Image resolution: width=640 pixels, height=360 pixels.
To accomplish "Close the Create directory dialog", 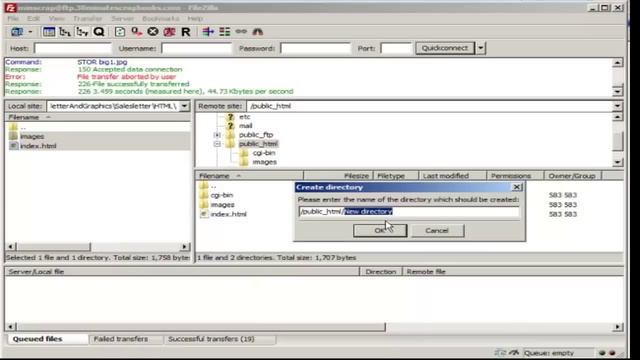I will click(x=517, y=187).
